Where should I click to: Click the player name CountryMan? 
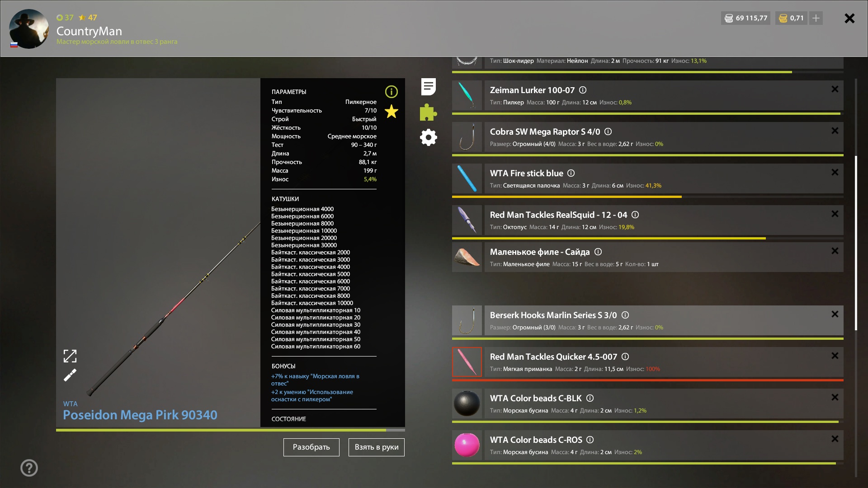89,31
